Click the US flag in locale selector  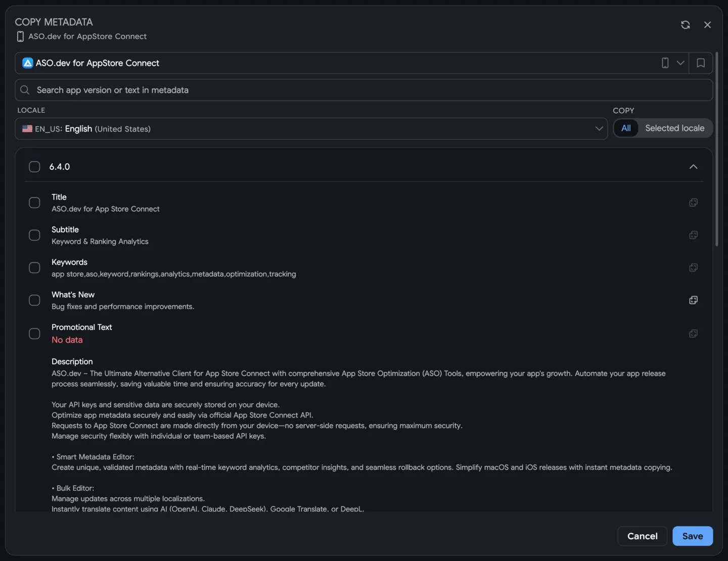click(27, 129)
